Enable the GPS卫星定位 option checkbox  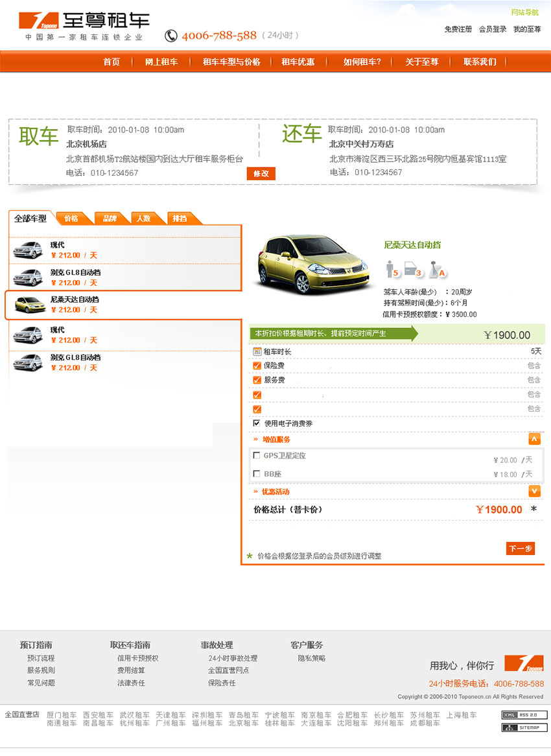click(x=257, y=455)
